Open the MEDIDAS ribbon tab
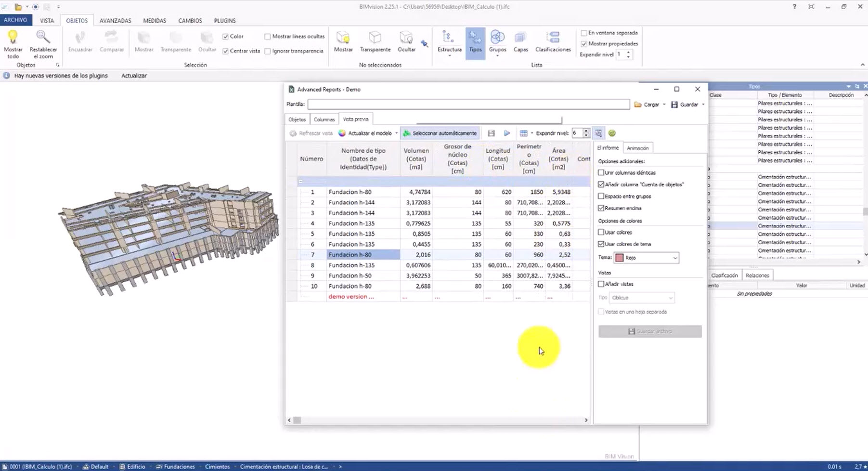This screenshot has height=471, width=868. point(154,20)
